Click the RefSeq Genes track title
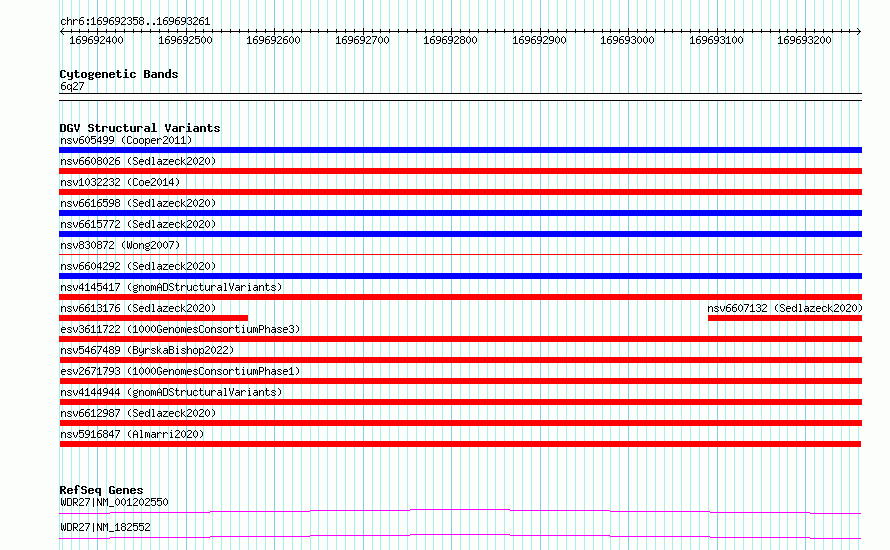The image size is (890, 550). pos(101,490)
